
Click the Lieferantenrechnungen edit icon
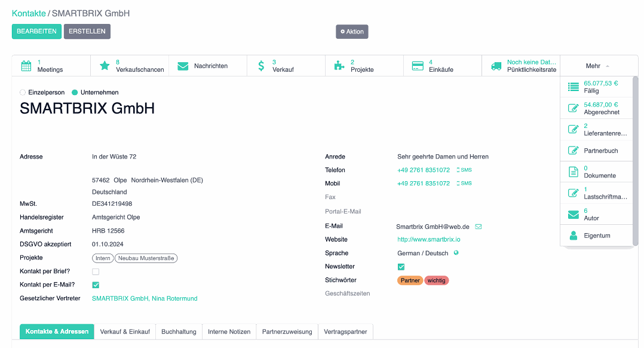click(574, 129)
